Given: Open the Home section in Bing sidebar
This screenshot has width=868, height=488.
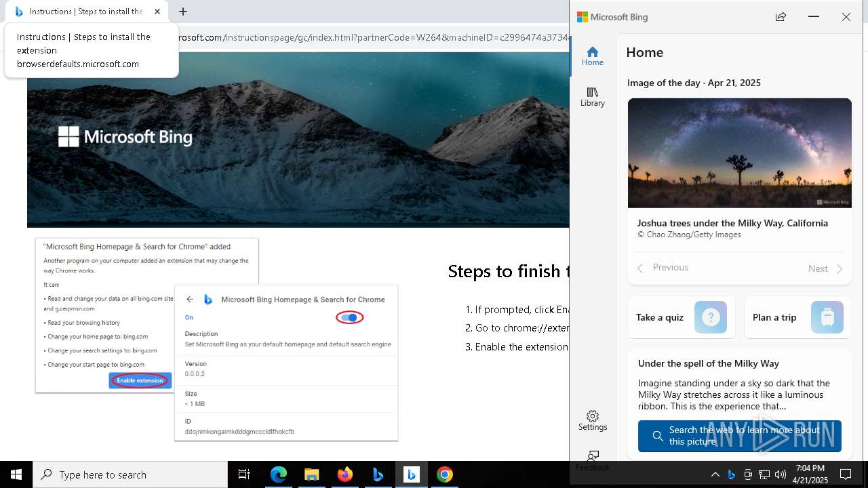Looking at the screenshot, I should pyautogui.click(x=592, y=56).
